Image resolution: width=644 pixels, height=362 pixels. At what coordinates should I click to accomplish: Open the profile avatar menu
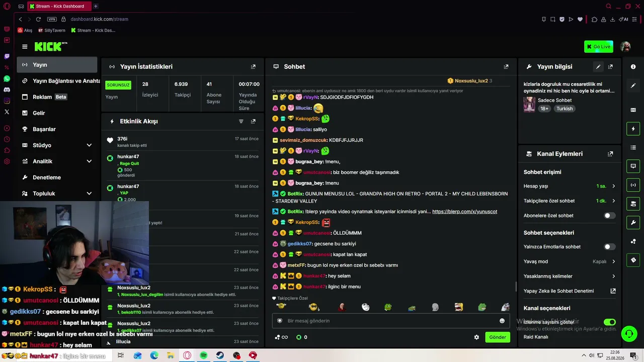(x=625, y=47)
